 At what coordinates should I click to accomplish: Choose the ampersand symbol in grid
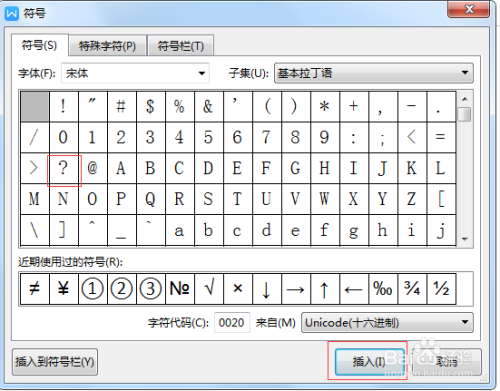click(209, 107)
